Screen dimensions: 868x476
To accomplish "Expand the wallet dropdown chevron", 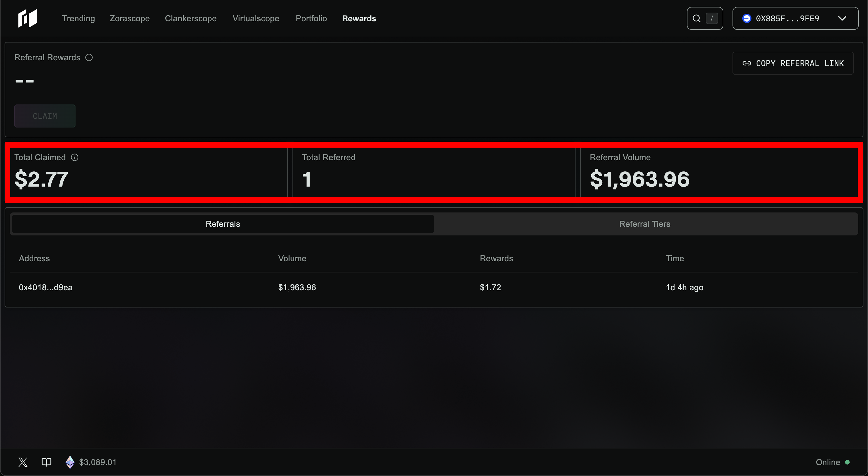I will 842,19.
